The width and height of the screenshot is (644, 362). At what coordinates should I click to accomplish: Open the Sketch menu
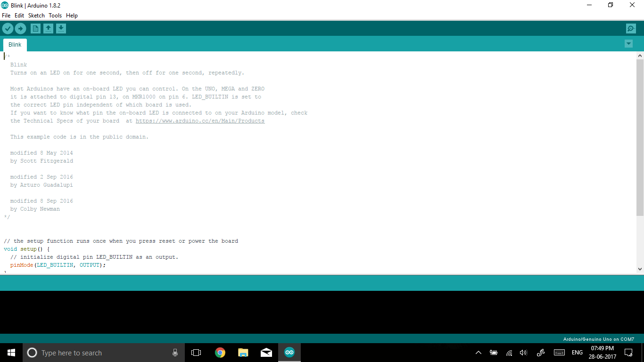[x=36, y=15]
